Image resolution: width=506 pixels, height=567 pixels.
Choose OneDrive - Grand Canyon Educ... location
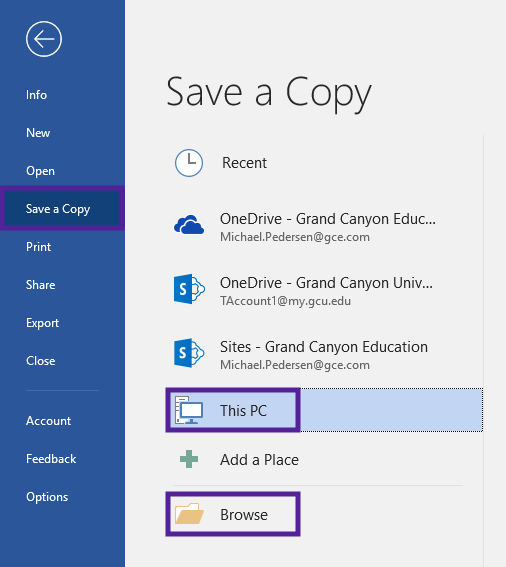click(x=328, y=219)
